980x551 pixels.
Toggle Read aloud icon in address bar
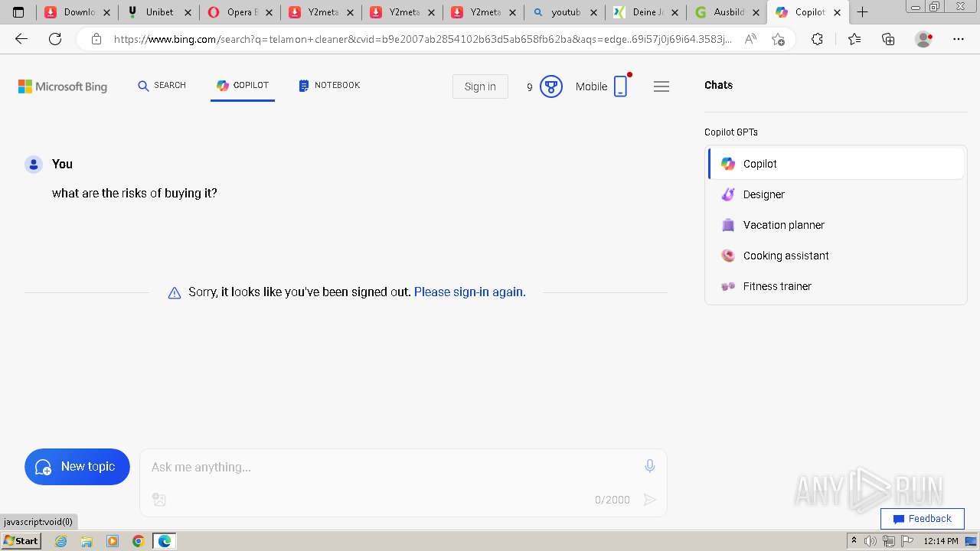(750, 39)
